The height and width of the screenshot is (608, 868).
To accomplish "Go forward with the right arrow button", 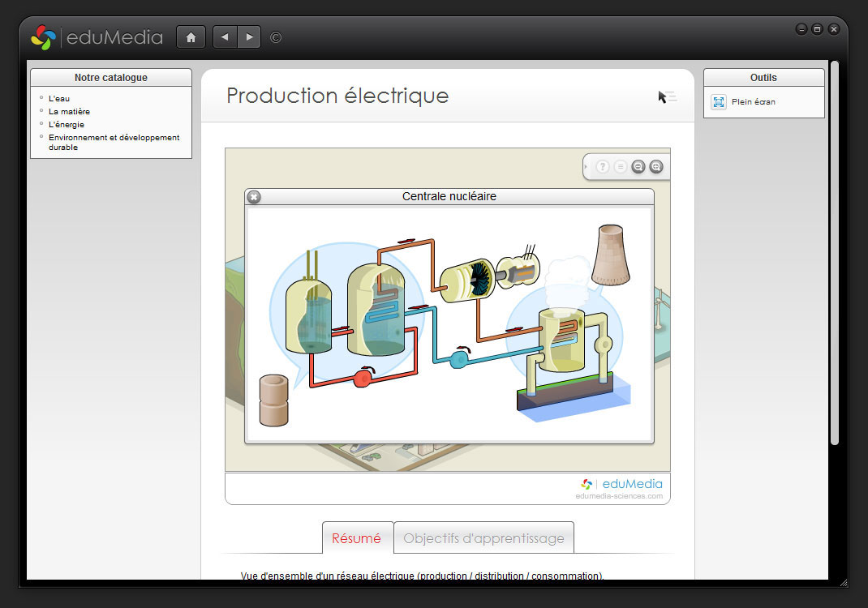I will pyautogui.click(x=249, y=37).
